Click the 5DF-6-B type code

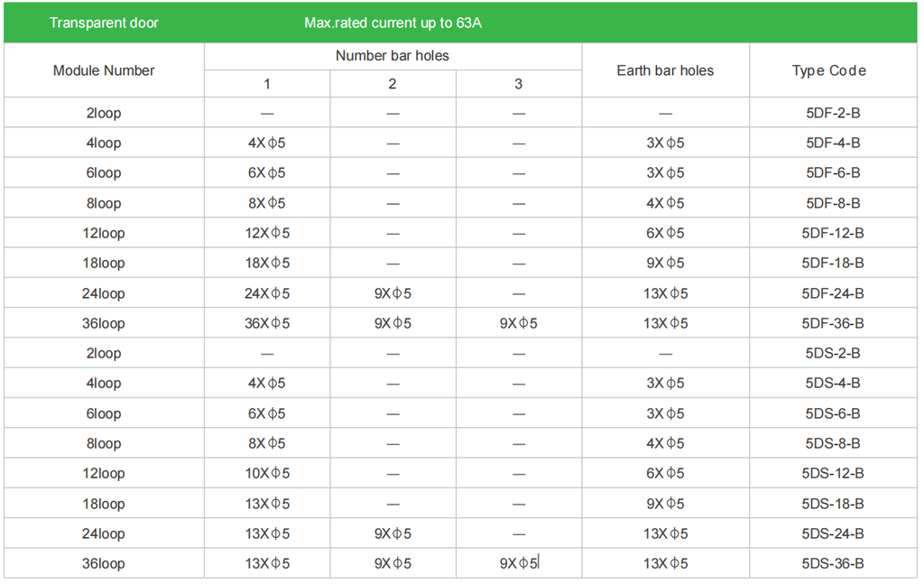833,172
